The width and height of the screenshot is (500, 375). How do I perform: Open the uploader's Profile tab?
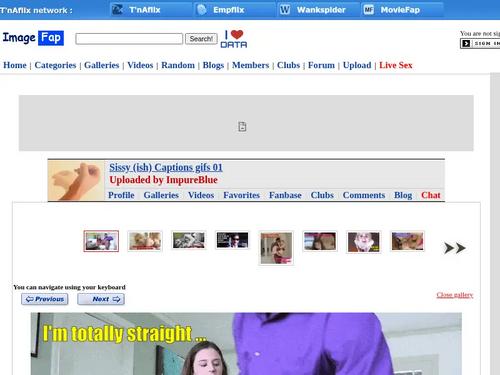click(x=121, y=195)
